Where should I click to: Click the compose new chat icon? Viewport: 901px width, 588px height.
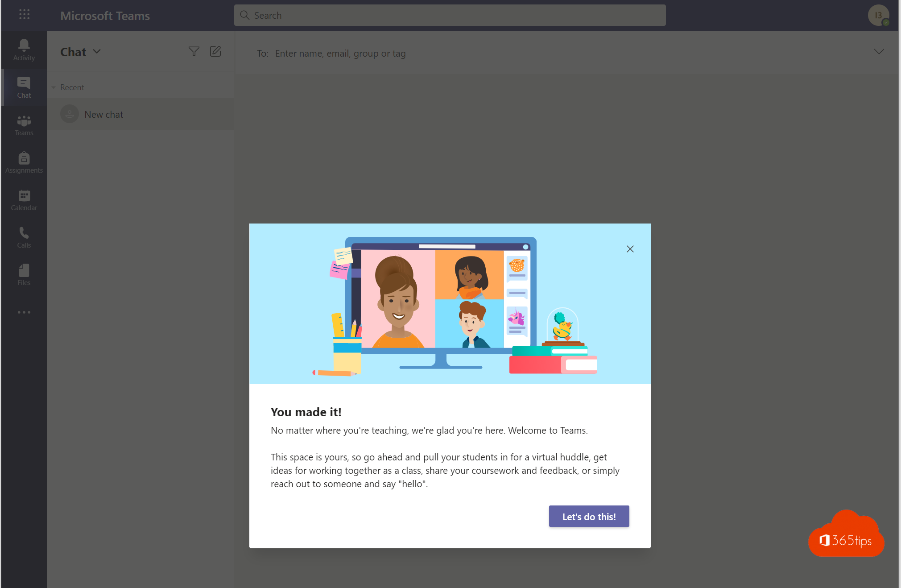(215, 51)
